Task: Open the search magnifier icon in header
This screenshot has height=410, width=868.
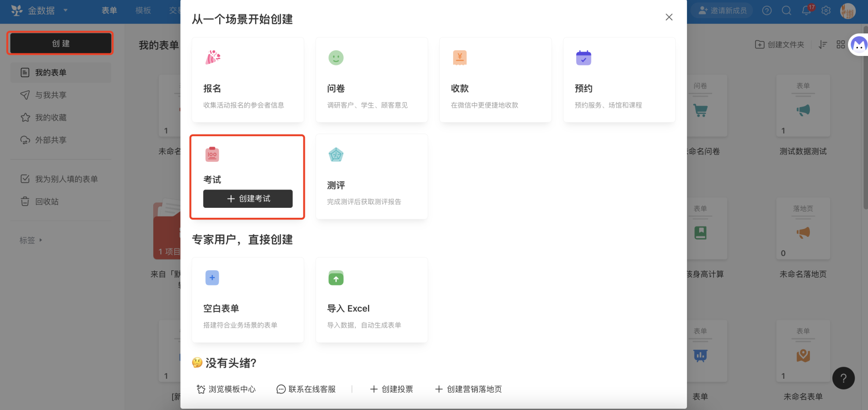Action: (x=786, y=10)
